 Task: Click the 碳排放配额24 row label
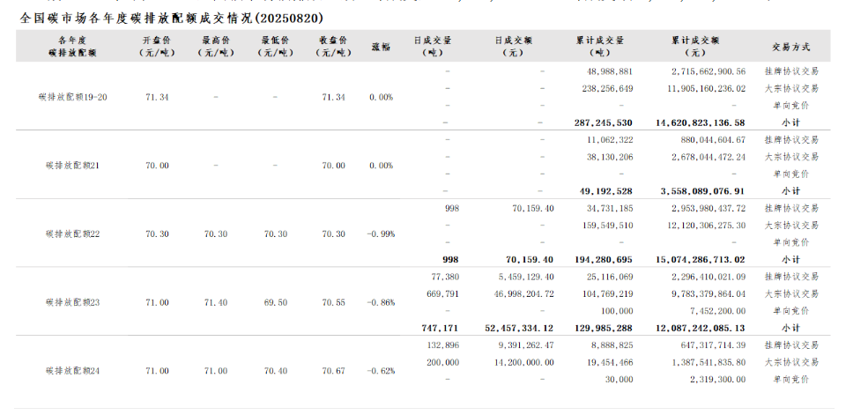point(72,371)
